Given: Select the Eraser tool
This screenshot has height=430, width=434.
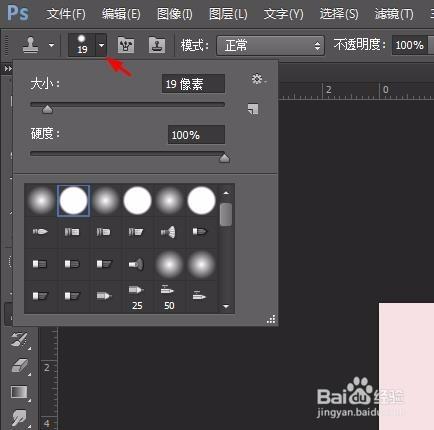Looking at the screenshot, I should (20, 366).
